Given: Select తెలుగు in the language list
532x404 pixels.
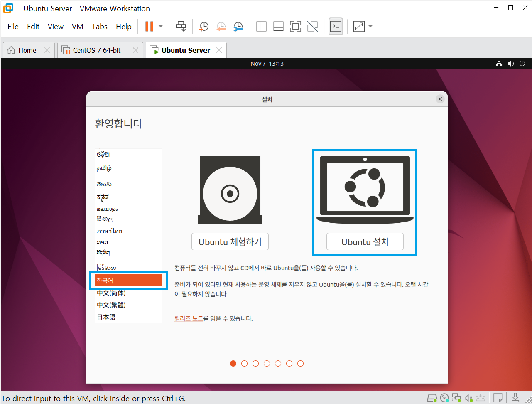Looking at the screenshot, I should 128,184.
